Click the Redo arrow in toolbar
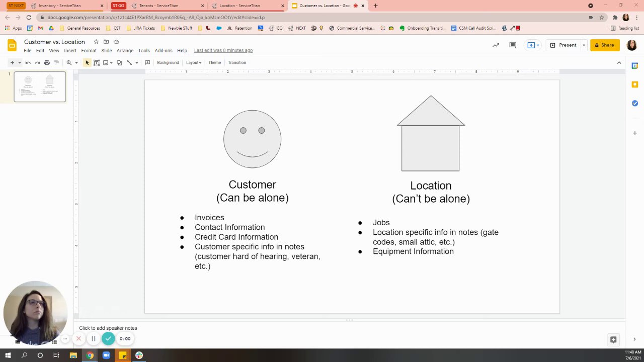 [x=38, y=63]
